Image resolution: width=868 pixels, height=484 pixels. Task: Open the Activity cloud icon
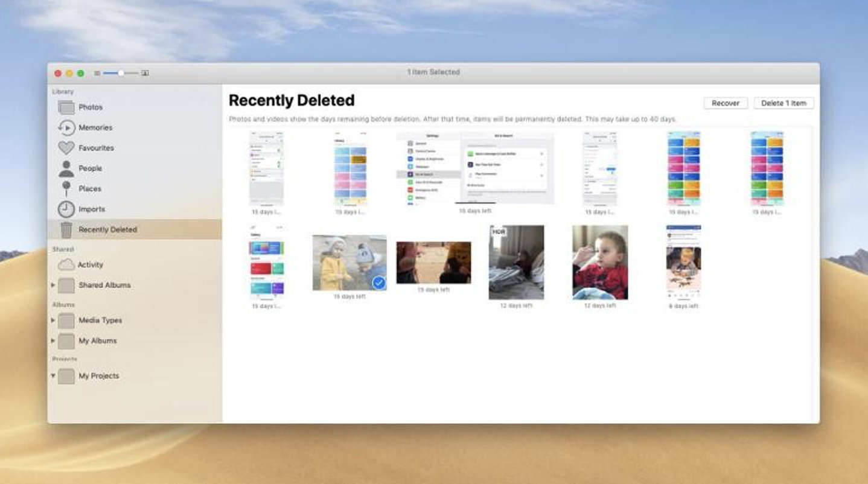point(66,265)
